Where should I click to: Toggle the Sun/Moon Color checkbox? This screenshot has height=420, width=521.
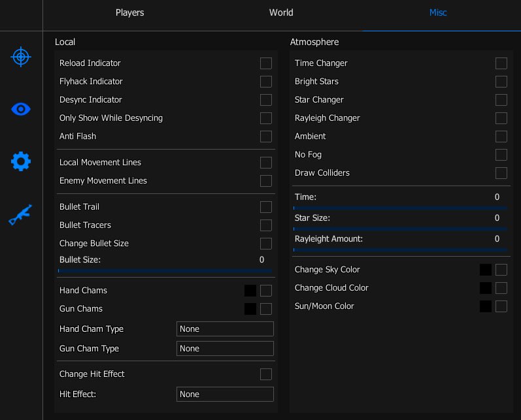point(501,306)
